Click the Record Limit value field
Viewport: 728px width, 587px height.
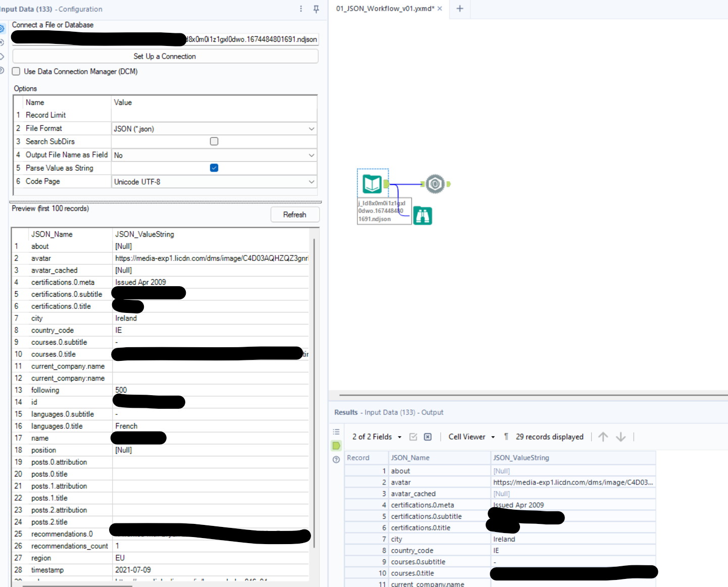coord(214,115)
